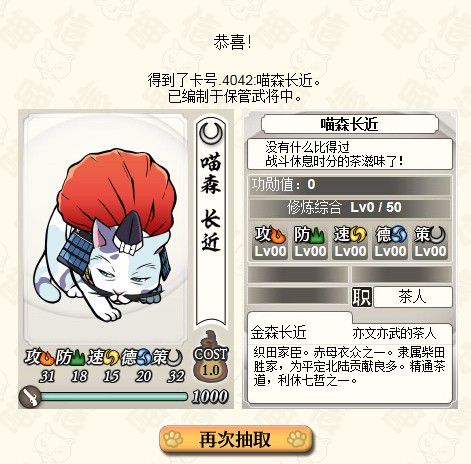Image resolution: width=471 pixels, height=464 pixels.
Task: Select the 德 Lv00 training tile
Action: tap(390, 242)
